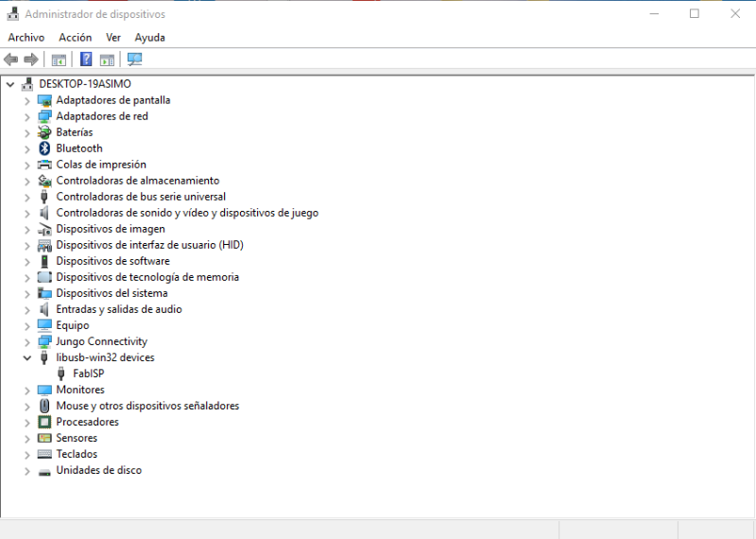Select Dispositivos del sistema label

[112, 293]
